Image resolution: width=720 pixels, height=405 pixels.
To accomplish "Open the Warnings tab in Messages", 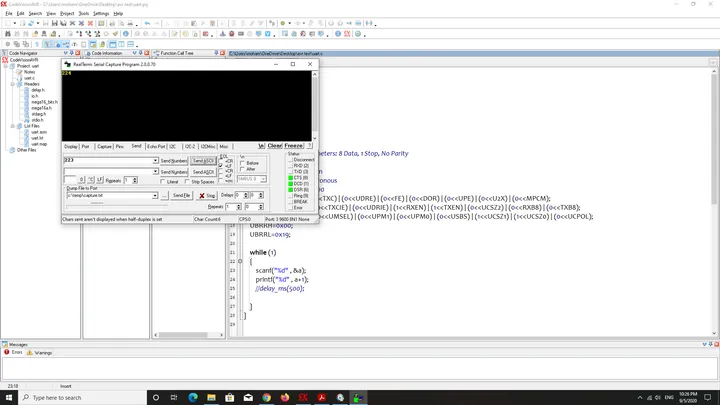I will pos(39,353).
